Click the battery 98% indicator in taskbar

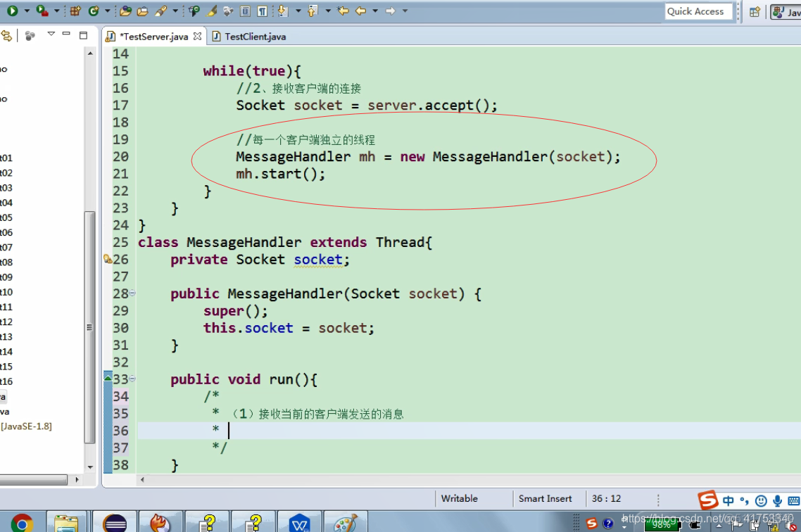pyautogui.click(x=662, y=524)
